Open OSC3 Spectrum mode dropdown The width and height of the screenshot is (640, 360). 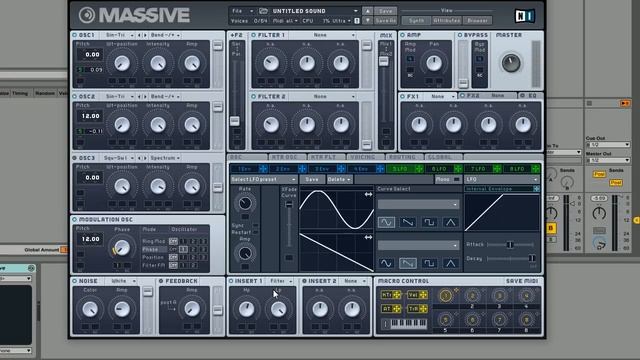pyautogui.click(x=165, y=158)
